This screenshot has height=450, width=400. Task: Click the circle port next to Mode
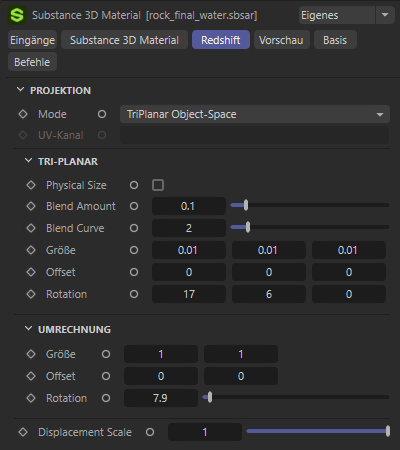click(102, 114)
